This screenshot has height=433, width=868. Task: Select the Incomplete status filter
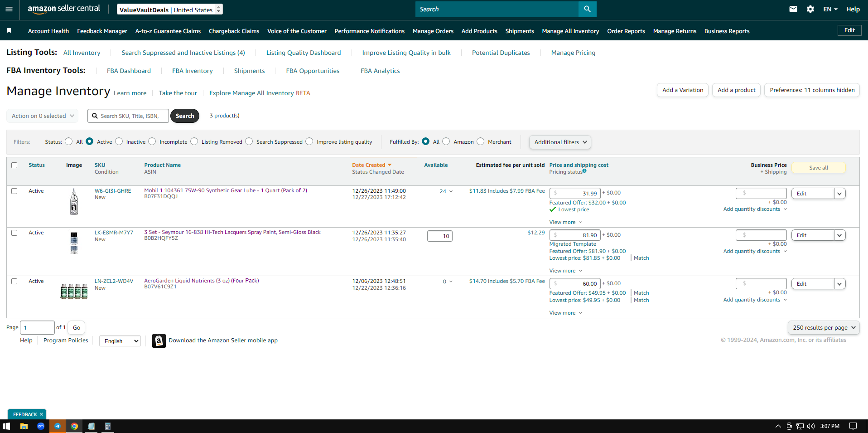click(x=152, y=141)
